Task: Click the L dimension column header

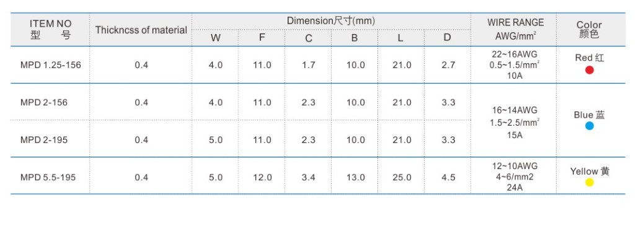Action: 400,38
